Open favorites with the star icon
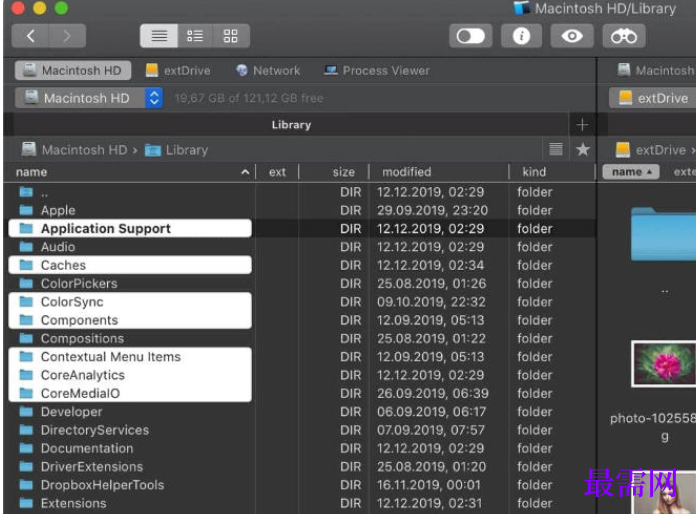 click(x=583, y=150)
